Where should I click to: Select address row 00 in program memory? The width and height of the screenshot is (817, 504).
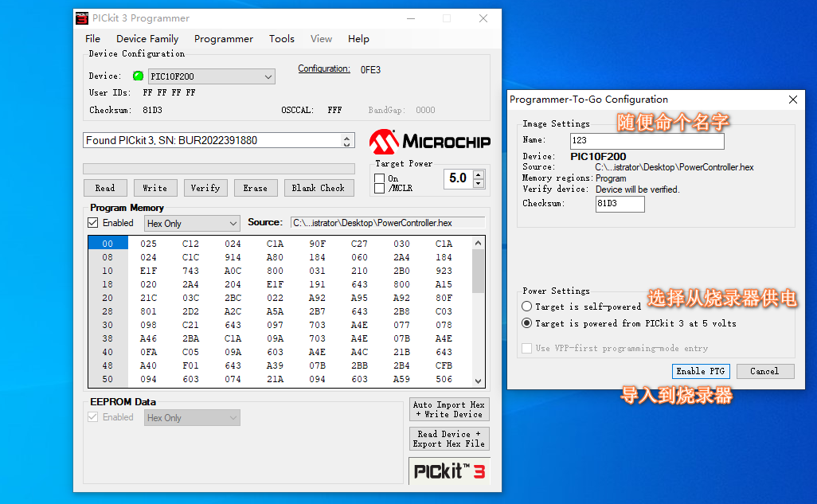click(x=107, y=244)
